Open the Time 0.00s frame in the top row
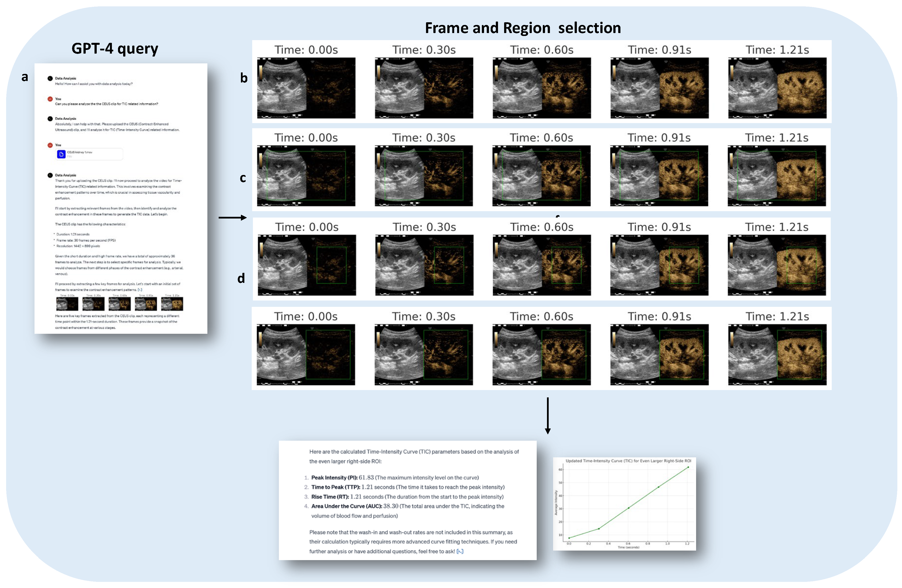This screenshot has height=588, width=902. pyautogui.click(x=307, y=87)
